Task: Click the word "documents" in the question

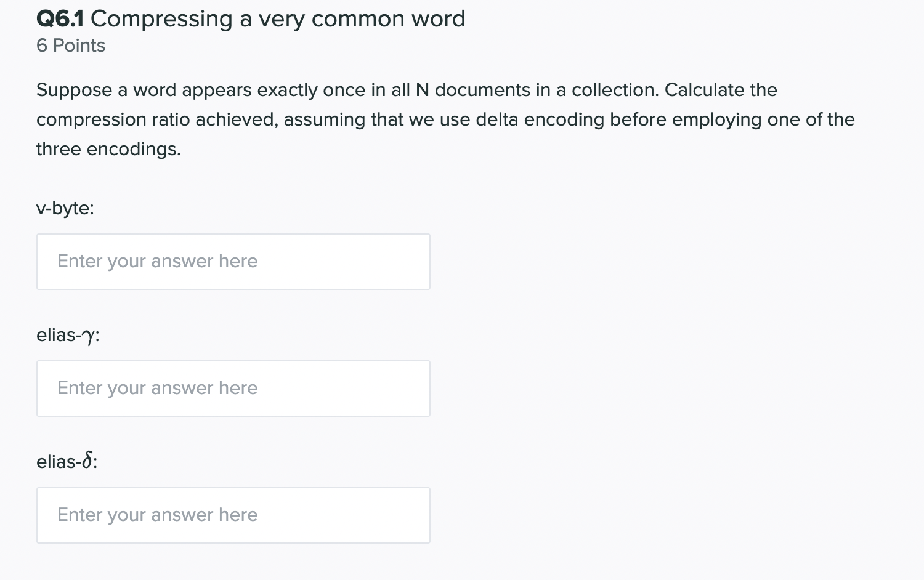Action: tap(482, 90)
